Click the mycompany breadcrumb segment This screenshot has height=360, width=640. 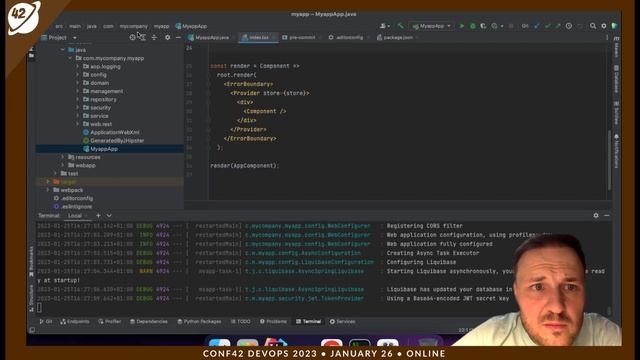coord(133,26)
